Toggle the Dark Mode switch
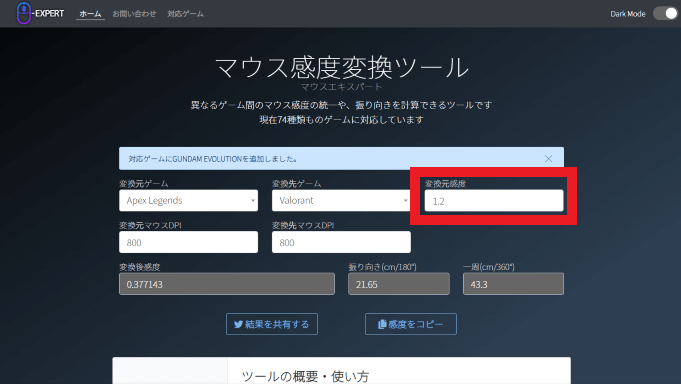 pyautogui.click(x=665, y=13)
